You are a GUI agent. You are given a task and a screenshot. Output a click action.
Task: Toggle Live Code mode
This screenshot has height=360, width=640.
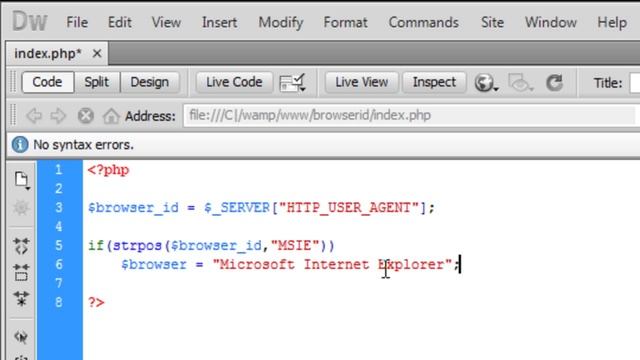(x=234, y=82)
